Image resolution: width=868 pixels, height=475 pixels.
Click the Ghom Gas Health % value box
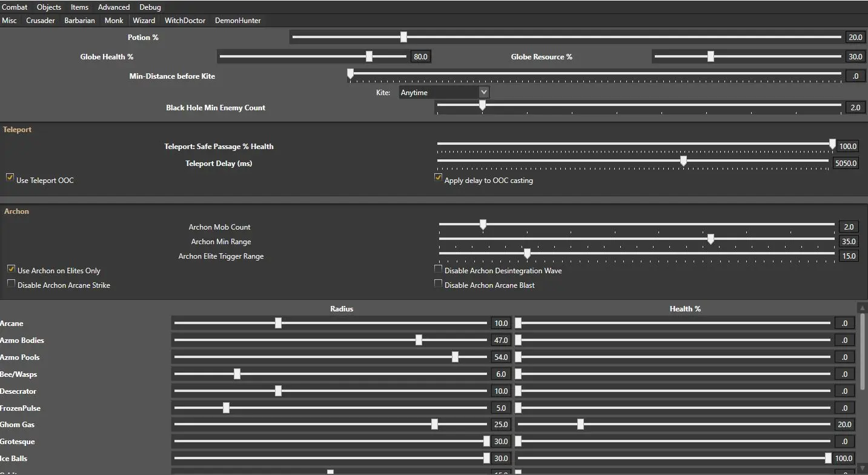pos(844,425)
